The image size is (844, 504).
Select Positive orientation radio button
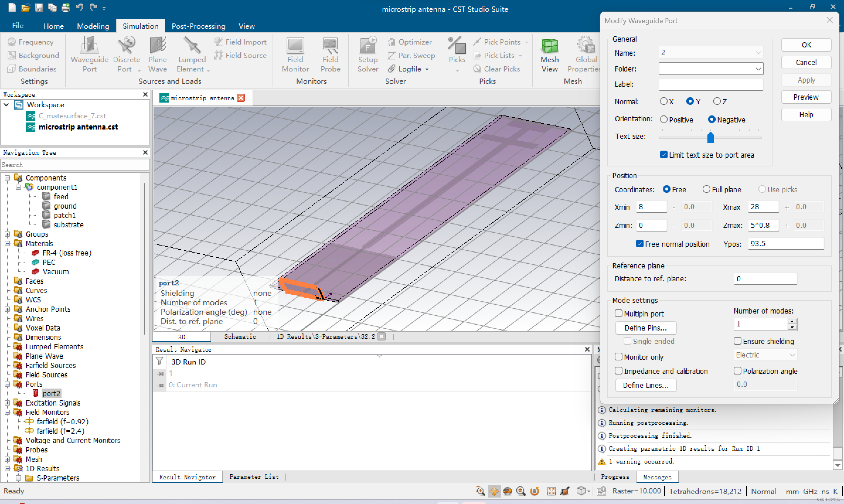tap(664, 120)
